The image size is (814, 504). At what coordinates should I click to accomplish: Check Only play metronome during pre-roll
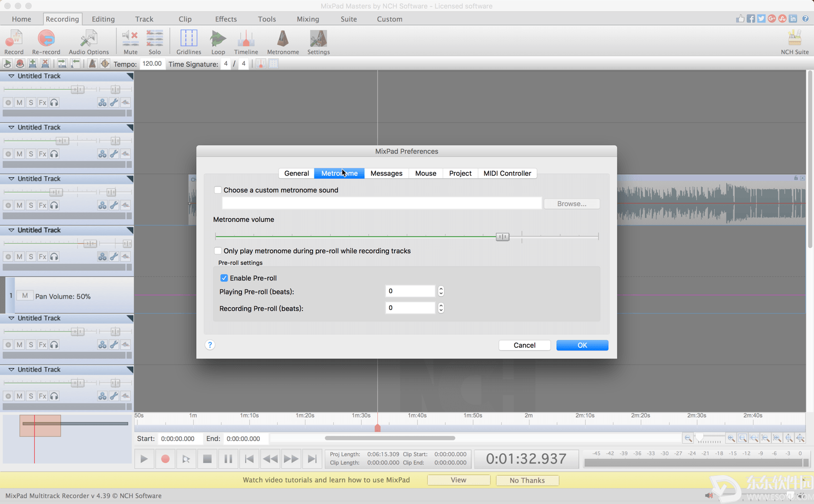click(218, 251)
